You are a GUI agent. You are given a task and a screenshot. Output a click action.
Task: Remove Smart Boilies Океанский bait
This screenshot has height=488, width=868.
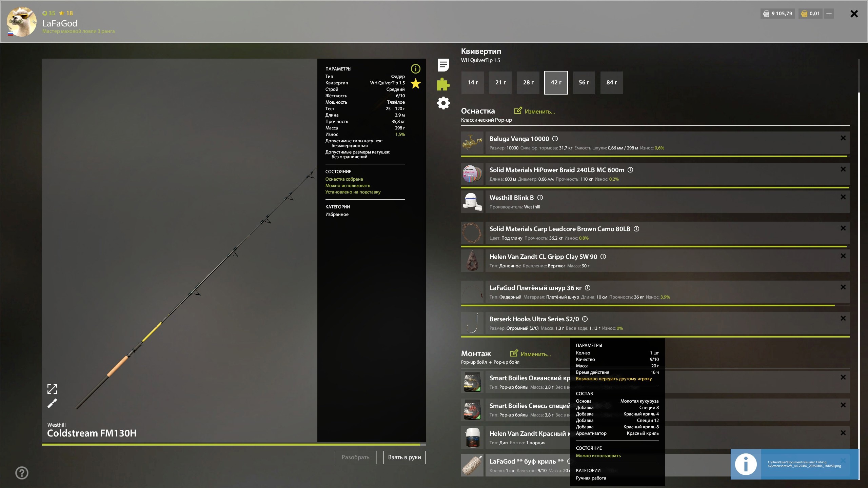[x=843, y=377]
